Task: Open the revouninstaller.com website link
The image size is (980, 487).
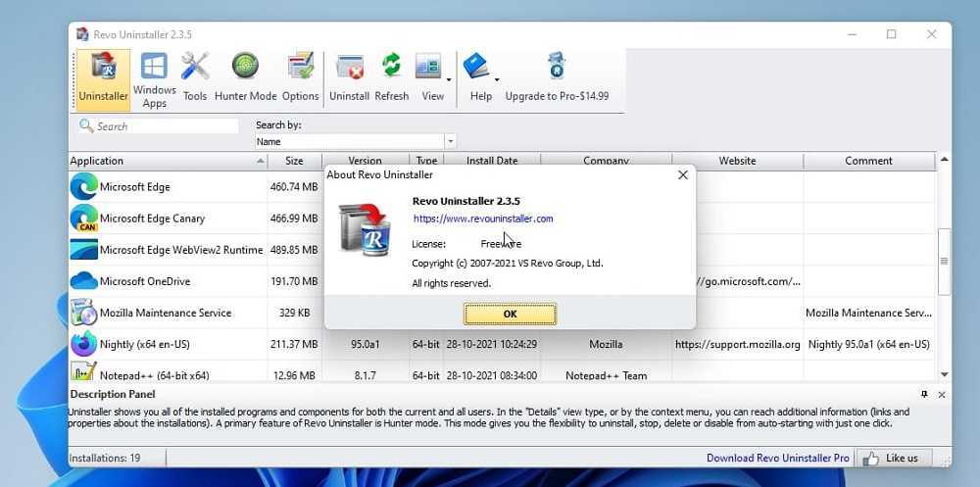Action: [x=483, y=219]
